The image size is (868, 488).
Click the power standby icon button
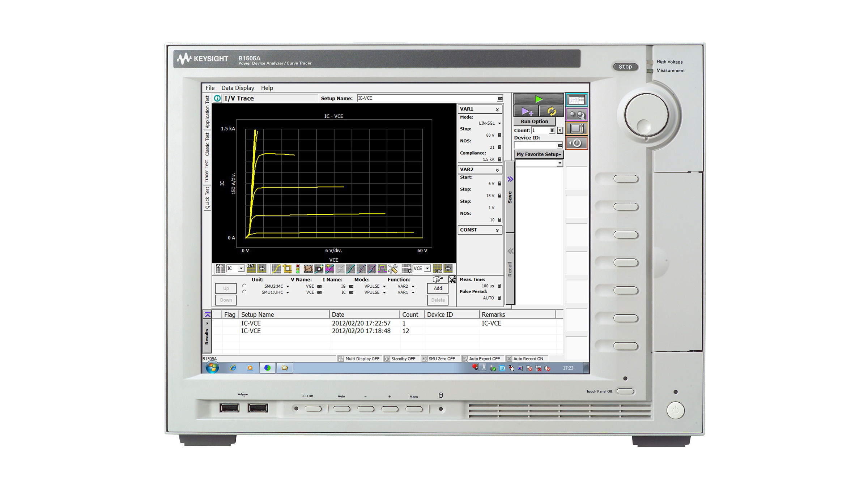click(x=576, y=143)
